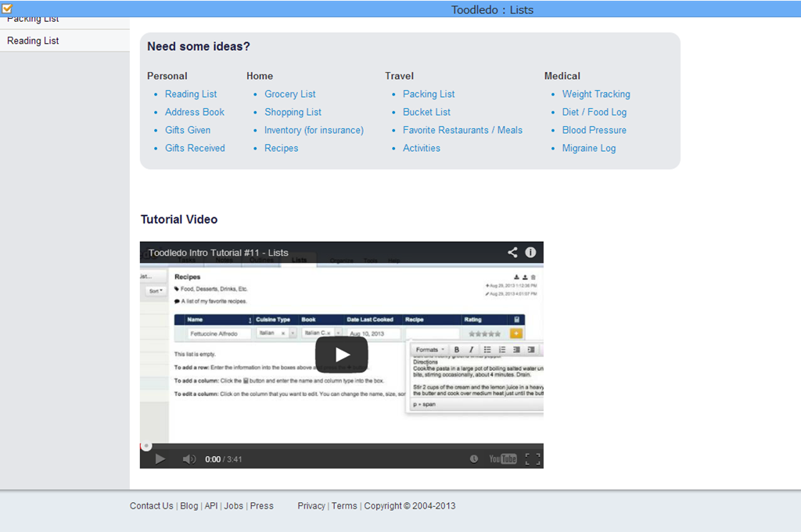Select the Migraine Log link
The height and width of the screenshot is (532, 801).
click(589, 148)
